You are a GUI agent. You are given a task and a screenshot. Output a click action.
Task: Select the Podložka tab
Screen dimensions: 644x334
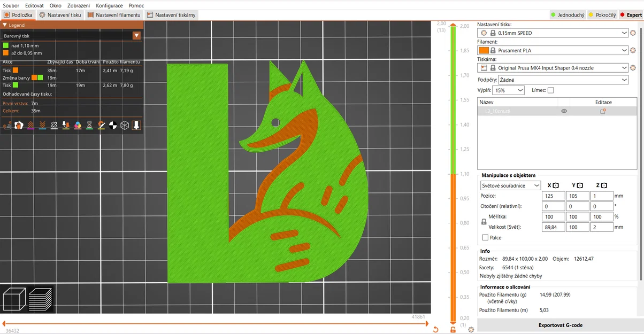click(x=18, y=15)
